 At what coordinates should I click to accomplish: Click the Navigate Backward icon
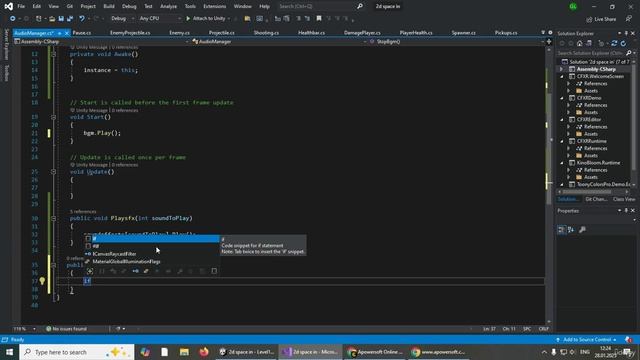click(x=13, y=19)
